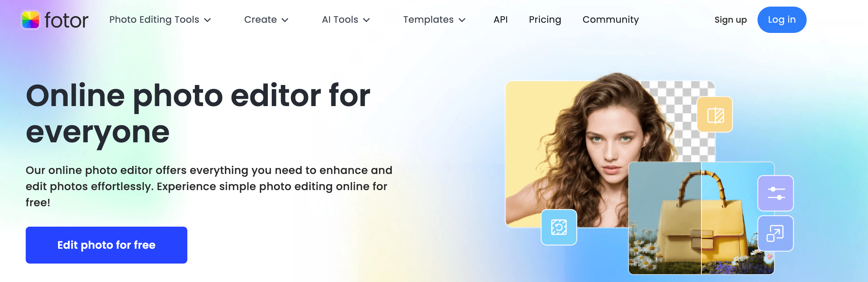Expand the Photo Editing Tools chevron
Image resolution: width=868 pixels, height=282 pixels.
pos(208,20)
